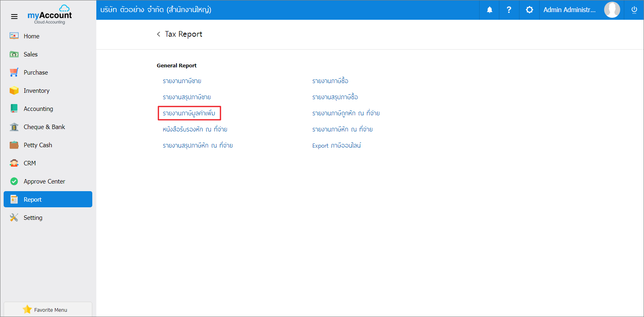This screenshot has width=644, height=317.
Task: Click the Petty Cash wallet icon
Action: 14,145
